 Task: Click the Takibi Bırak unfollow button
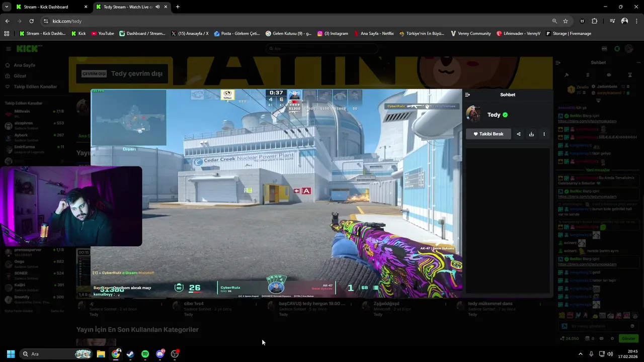[x=488, y=134]
